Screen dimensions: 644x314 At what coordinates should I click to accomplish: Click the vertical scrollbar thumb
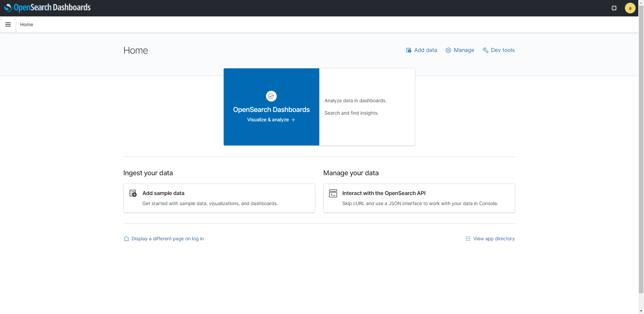[x=641, y=149]
